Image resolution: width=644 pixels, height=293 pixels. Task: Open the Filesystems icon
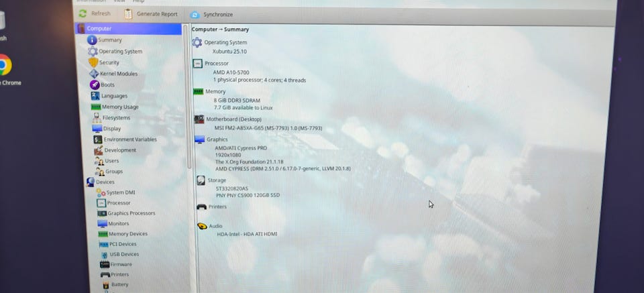[x=97, y=118]
